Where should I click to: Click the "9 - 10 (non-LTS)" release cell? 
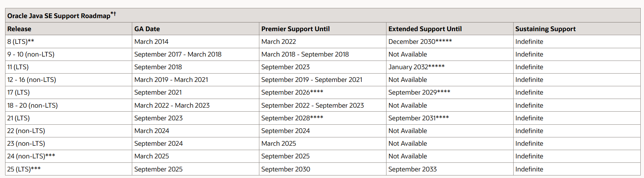[31, 54]
